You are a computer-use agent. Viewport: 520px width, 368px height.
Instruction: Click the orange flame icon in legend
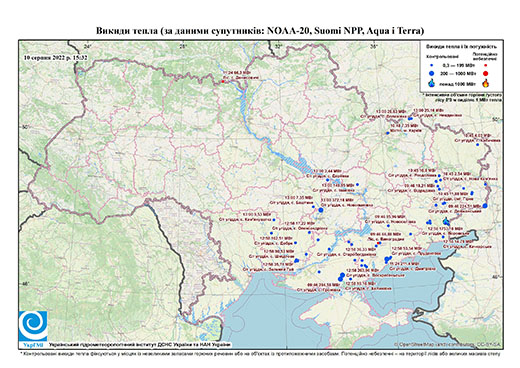[486, 83]
